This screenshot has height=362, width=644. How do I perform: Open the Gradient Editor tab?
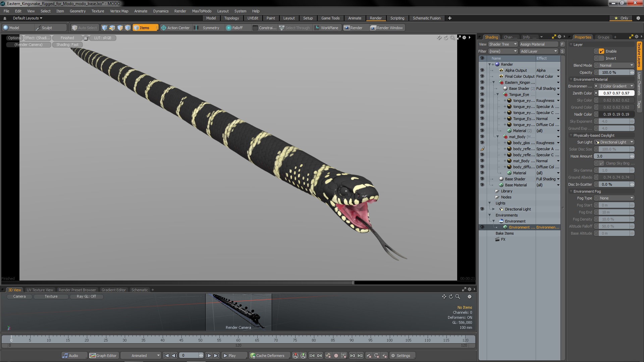(x=114, y=290)
